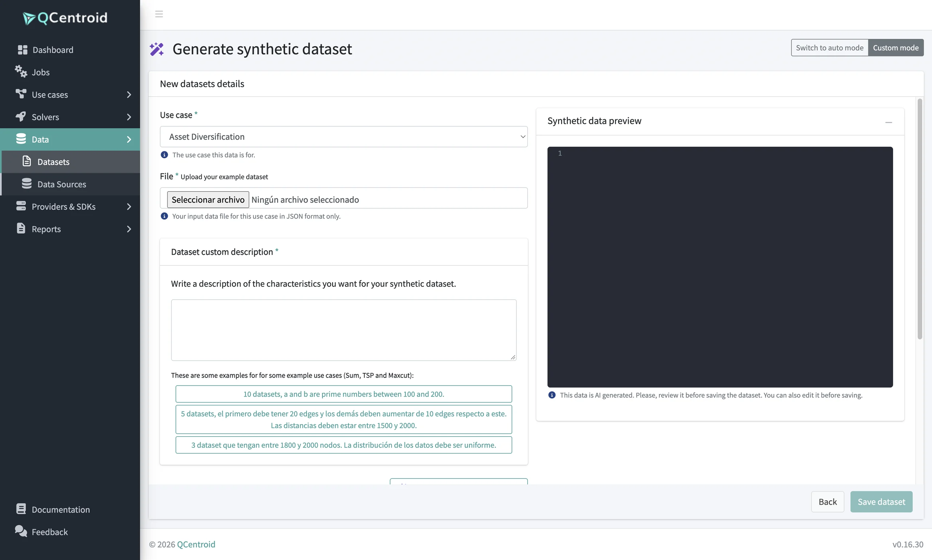The image size is (932, 560).
Task: Click the Data database icon
Action: (x=21, y=139)
